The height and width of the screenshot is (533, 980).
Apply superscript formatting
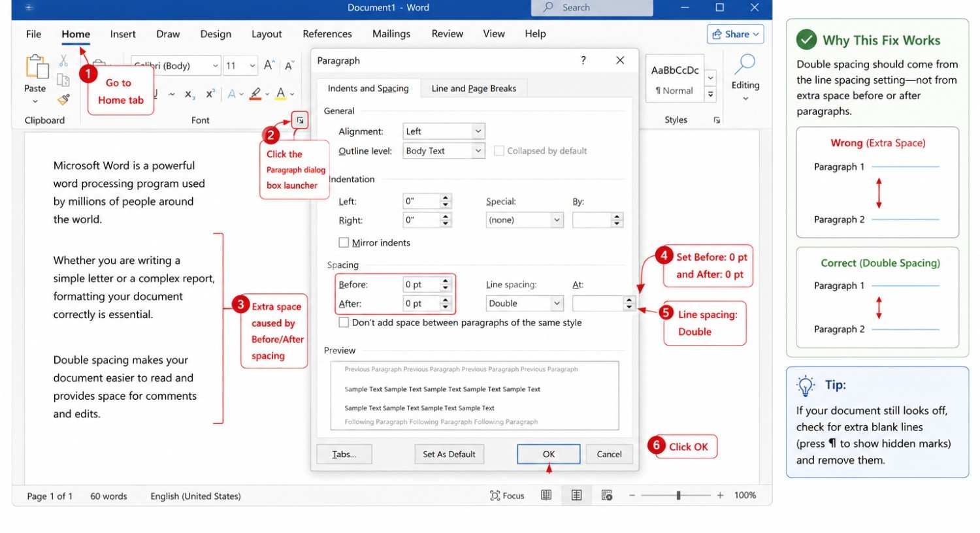coord(210,94)
